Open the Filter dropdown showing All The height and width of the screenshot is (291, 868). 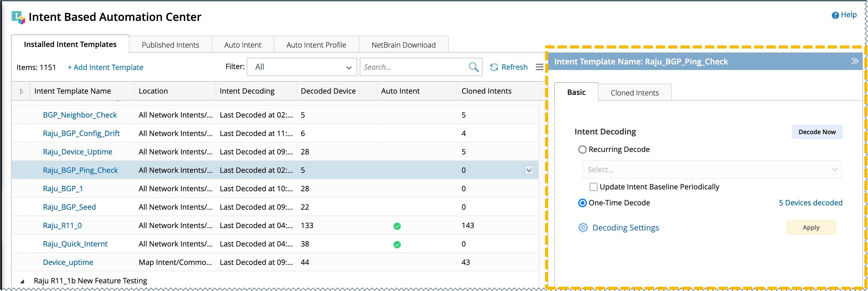tap(302, 67)
